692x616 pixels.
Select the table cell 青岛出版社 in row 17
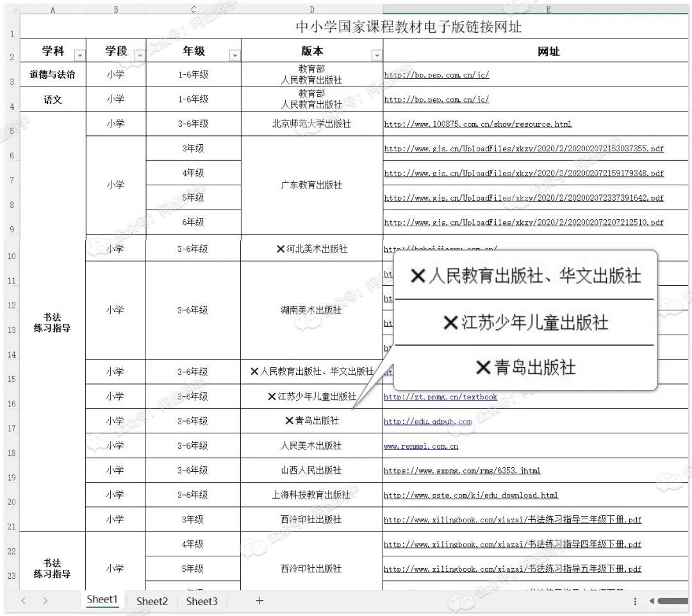[x=311, y=421]
